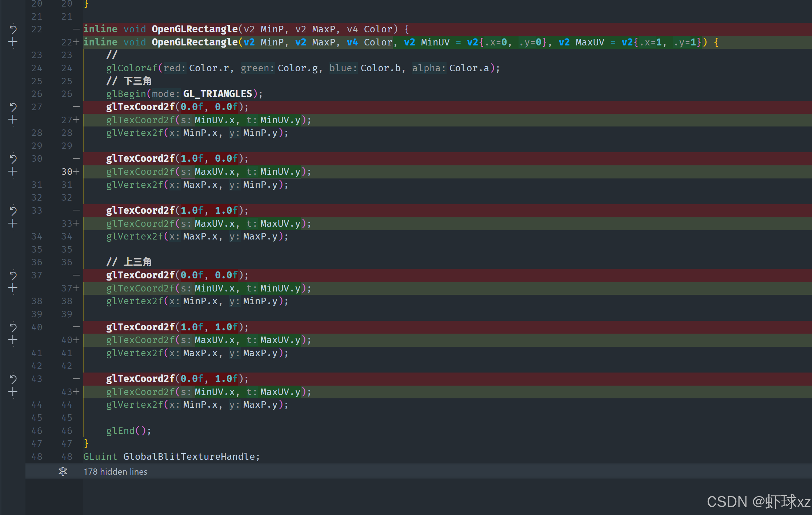This screenshot has width=812, height=515.
Task: Revert the line 40 change via arrow icon
Action: click(x=13, y=327)
